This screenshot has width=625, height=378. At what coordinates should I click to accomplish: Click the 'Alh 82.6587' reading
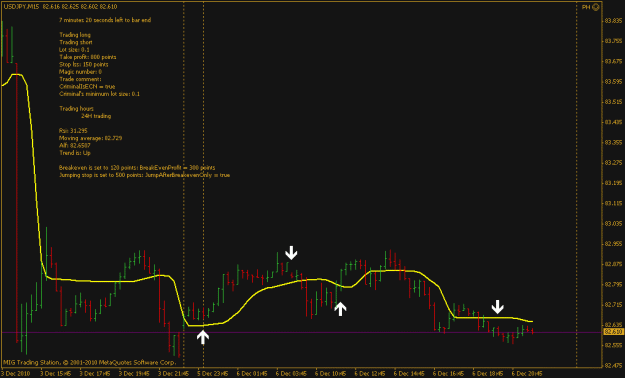[75, 146]
